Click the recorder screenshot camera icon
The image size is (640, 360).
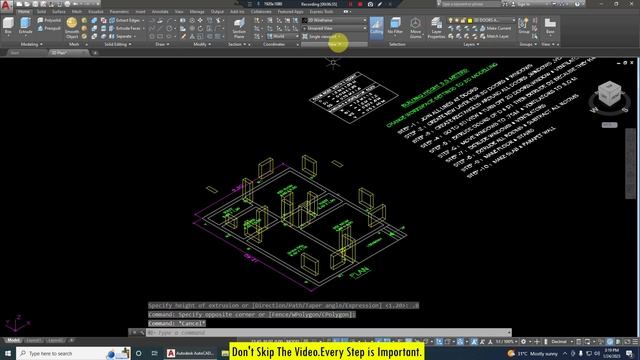(370, 4)
